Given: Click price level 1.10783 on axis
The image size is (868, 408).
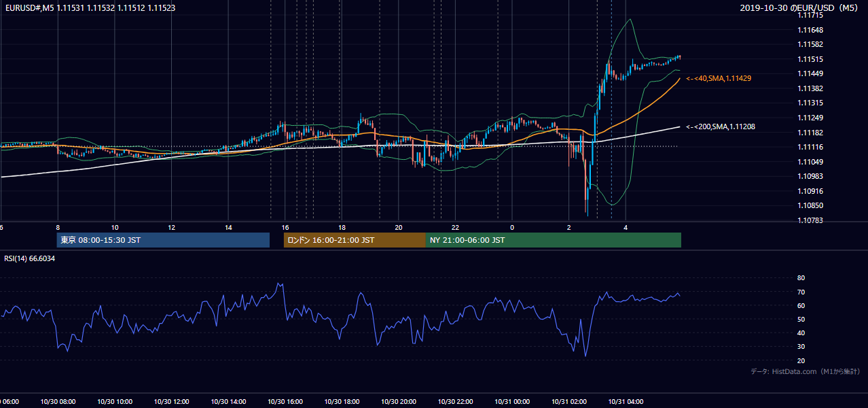Looking at the screenshot, I should pos(811,220).
